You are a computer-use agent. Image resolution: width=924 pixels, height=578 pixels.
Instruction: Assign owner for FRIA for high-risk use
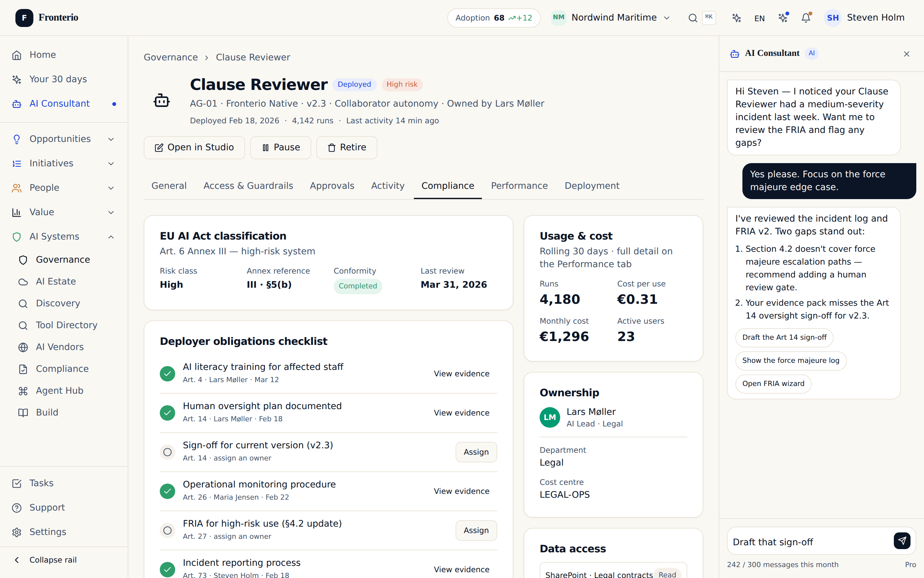476,530
